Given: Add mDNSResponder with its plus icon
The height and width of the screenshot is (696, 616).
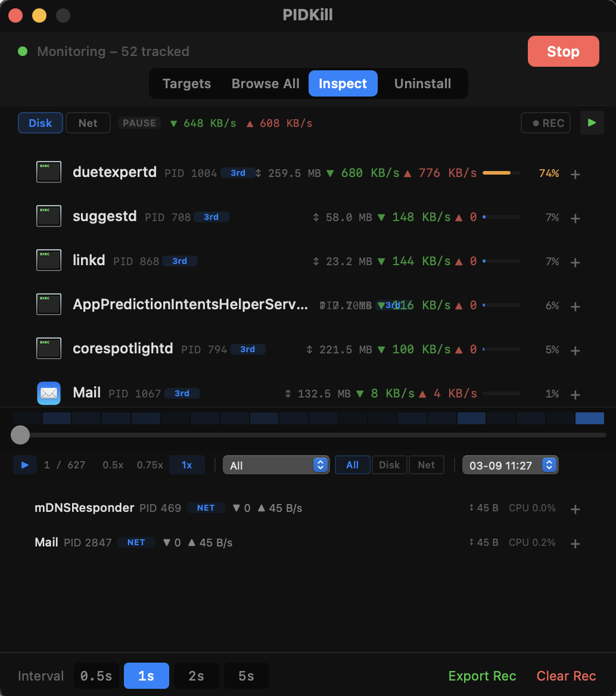Looking at the screenshot, I should [x=575, y=509].
